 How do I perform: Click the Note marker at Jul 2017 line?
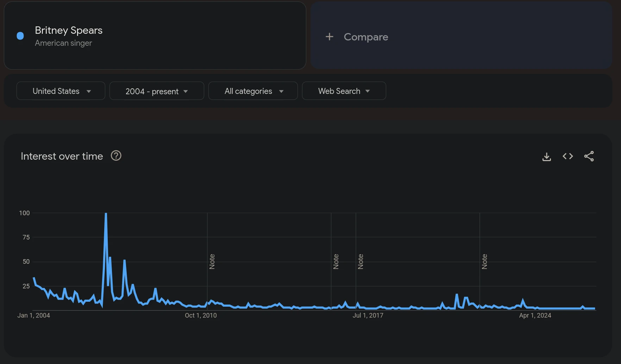(x=360, y=262)
